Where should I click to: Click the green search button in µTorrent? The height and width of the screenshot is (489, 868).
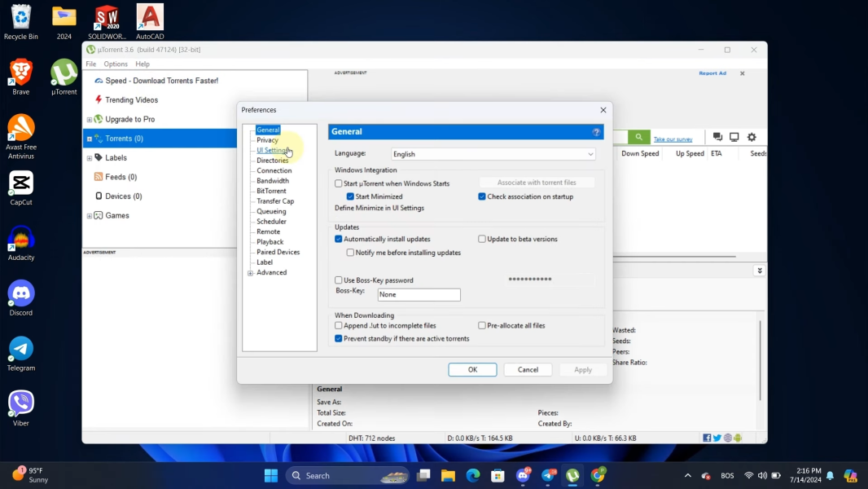(639, 137)
